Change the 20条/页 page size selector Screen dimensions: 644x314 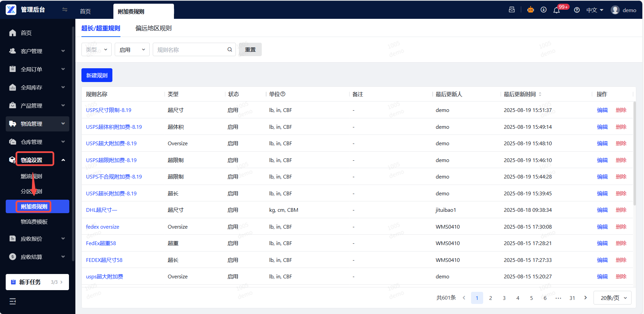click(612, 298)
